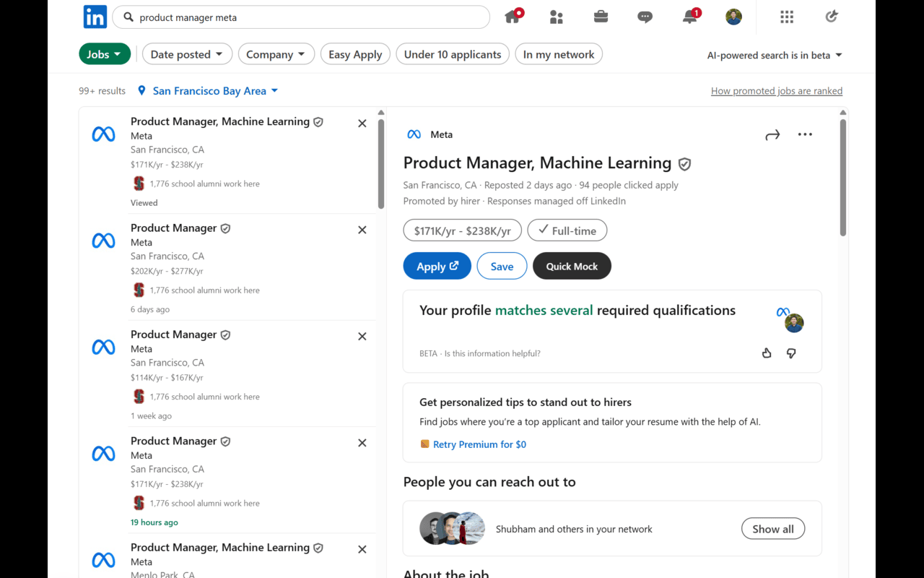Select the Product Manager job with $114K/yr salary

(x=227, y=374)
